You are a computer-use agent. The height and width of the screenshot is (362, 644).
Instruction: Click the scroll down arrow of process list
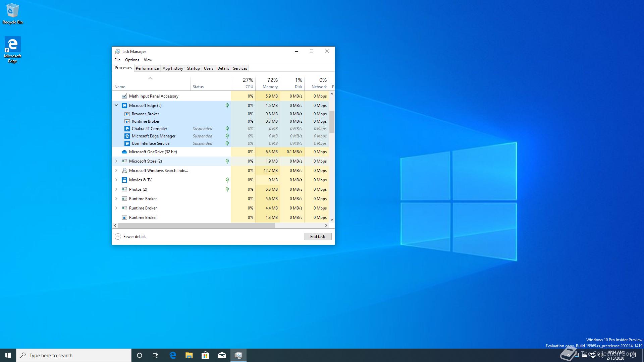332,220
